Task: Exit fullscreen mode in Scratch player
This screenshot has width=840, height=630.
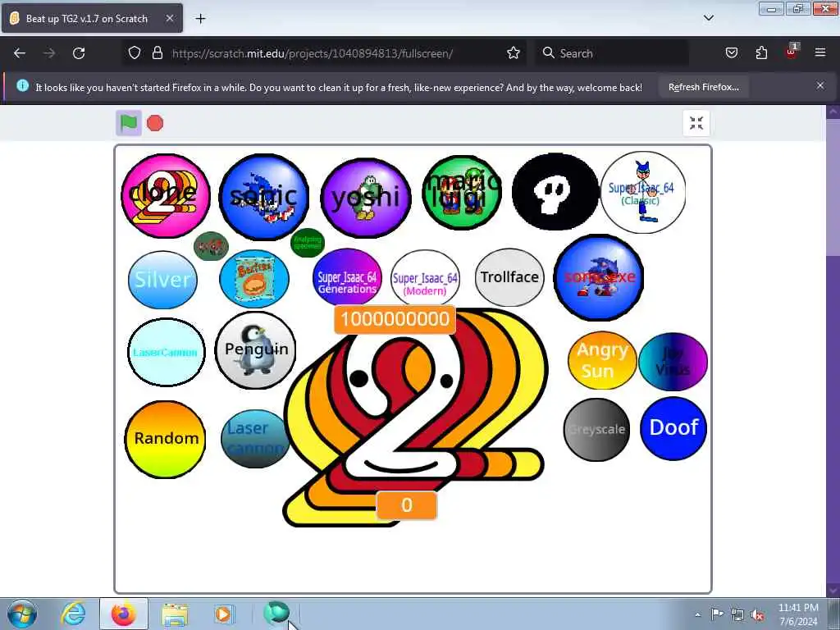Action: (696, 123)
